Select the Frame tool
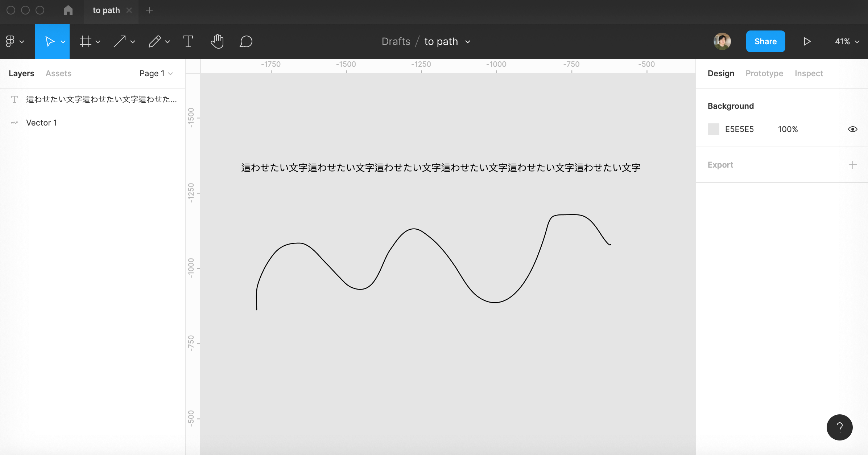868x455 pixels. click(86, 41)
